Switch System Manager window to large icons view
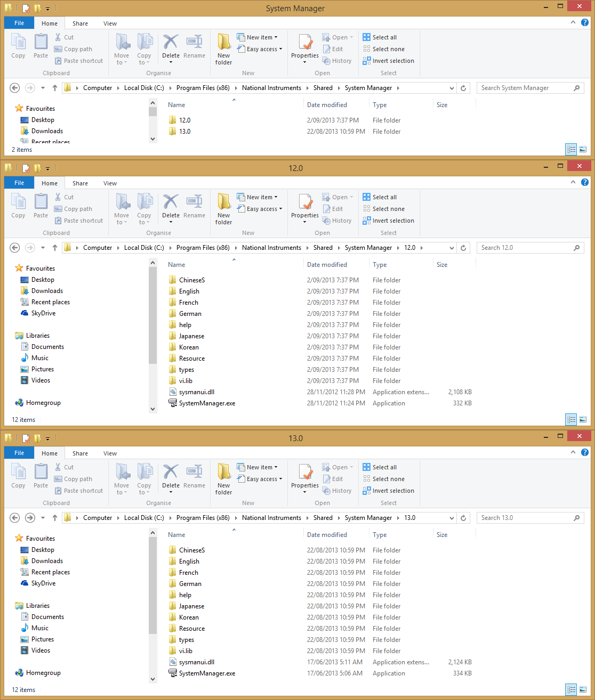The image size is (595, 700). coord(583,150)
